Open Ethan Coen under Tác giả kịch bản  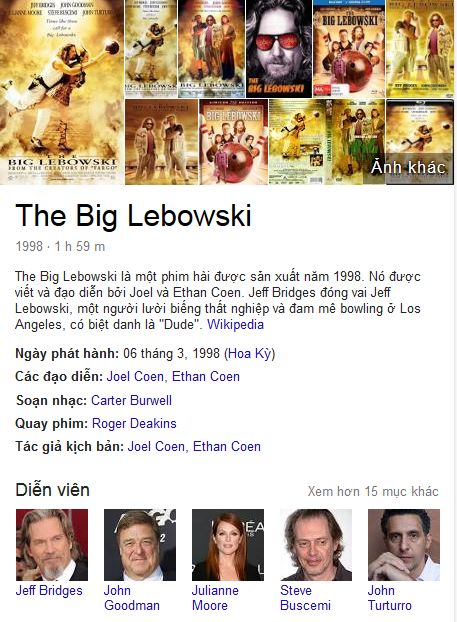point(227,446)
